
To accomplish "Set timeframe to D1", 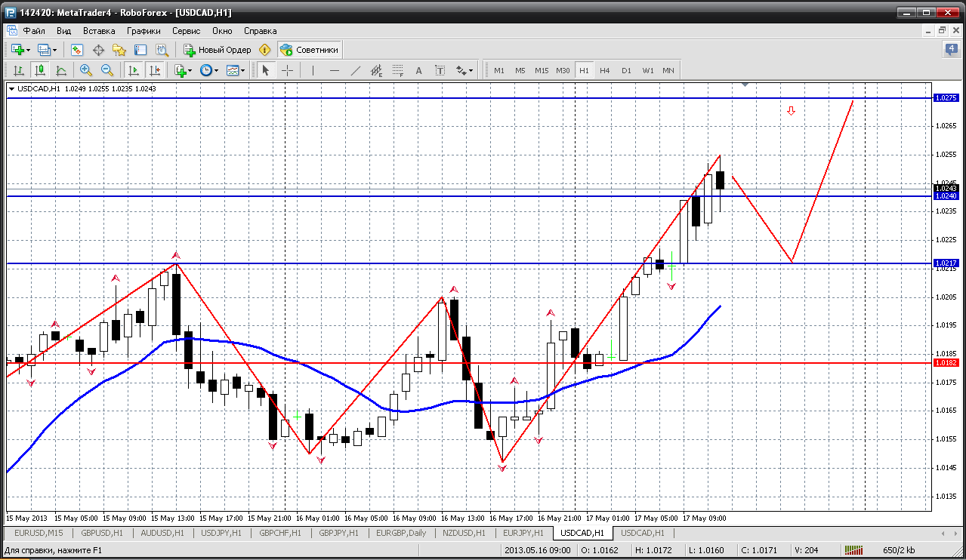I will point(626,70).
